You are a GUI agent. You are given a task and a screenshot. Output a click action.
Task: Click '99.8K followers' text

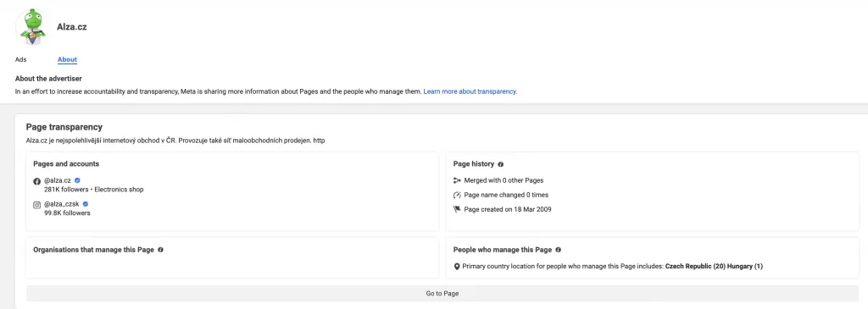[67, 212]
